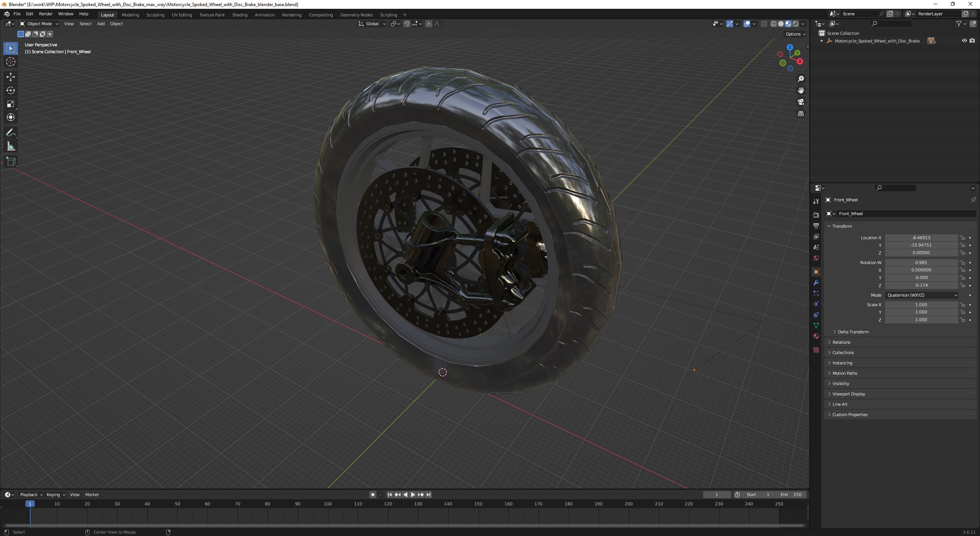Expand the Motorcycle_Spoked_Wheel_with_Disc_Brake collection
Screen dimensions: 980x536
click(822, 41)
